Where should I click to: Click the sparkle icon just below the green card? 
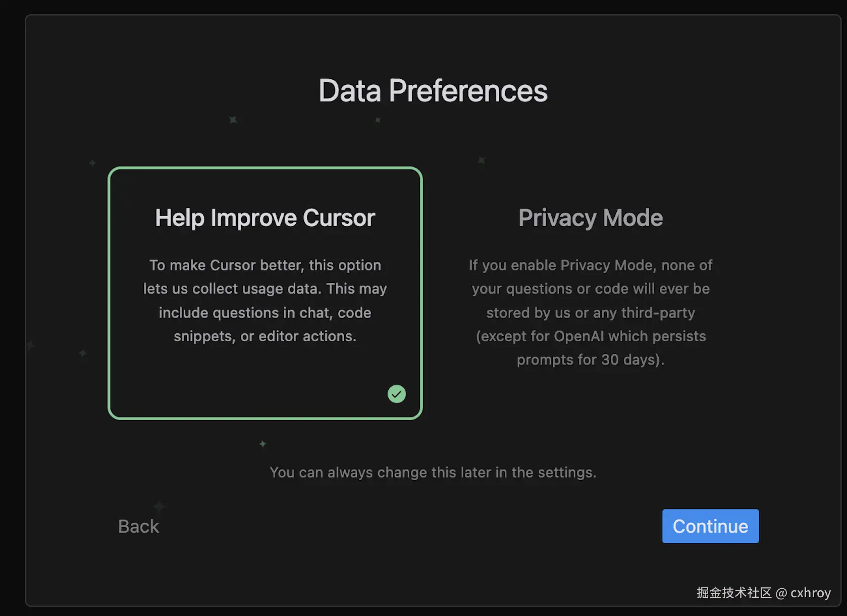tap(262, 444)
